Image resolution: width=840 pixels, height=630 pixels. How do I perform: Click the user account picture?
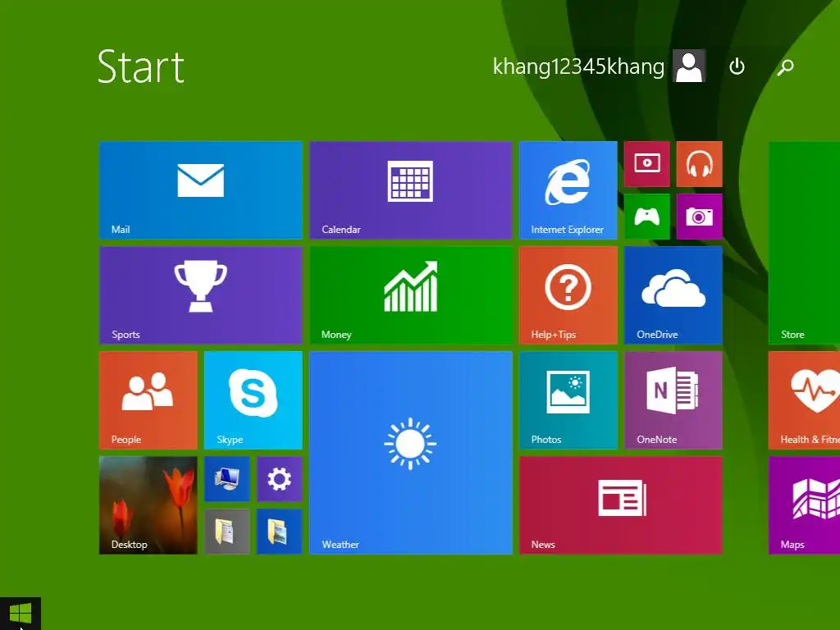(x=689, y=66)
